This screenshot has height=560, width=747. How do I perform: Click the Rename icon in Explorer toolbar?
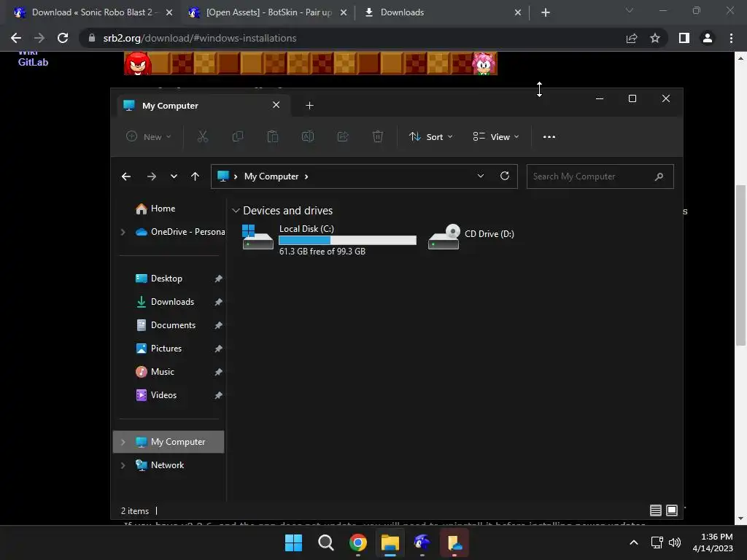tap(308, 136)
